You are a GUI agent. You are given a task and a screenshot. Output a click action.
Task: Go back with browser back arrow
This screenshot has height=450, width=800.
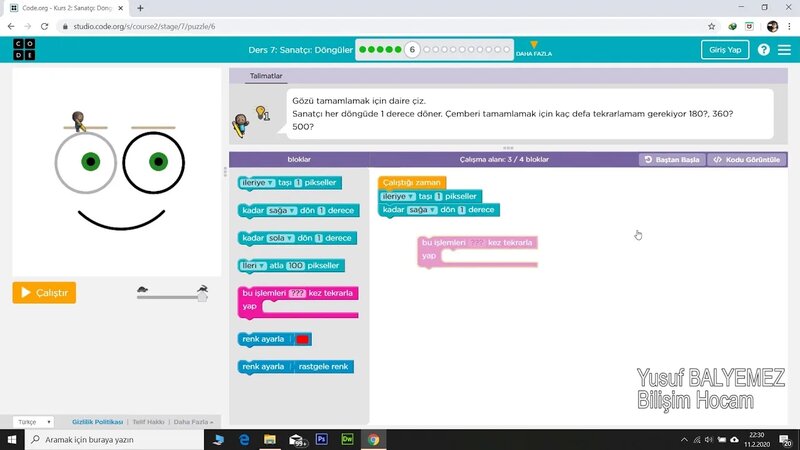click(11, 27)
